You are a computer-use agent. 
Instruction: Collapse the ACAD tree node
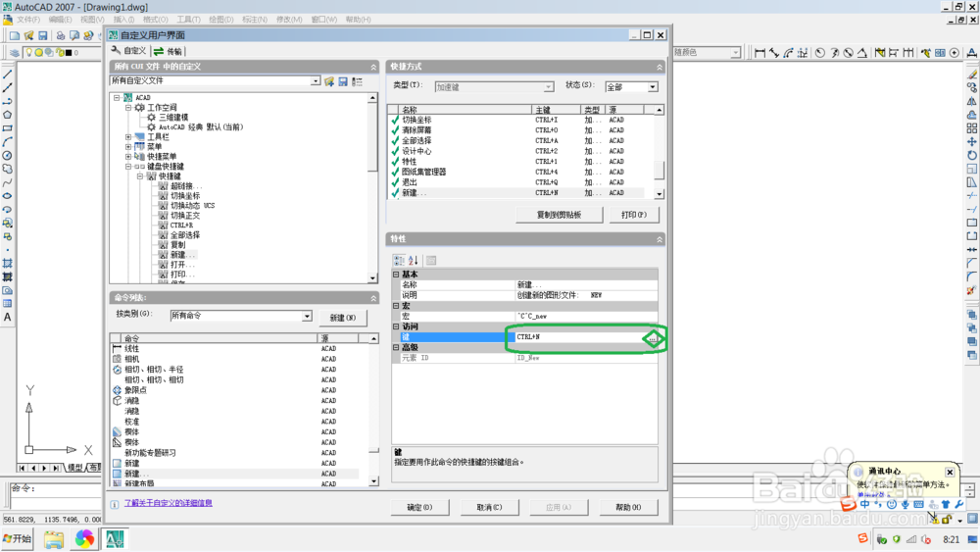pyautogui.click(x=117, y=97)
